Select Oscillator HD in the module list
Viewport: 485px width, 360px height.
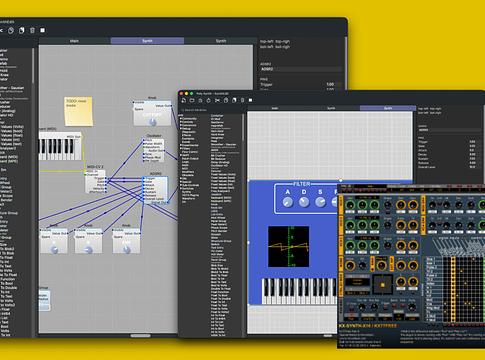(220, 165)
